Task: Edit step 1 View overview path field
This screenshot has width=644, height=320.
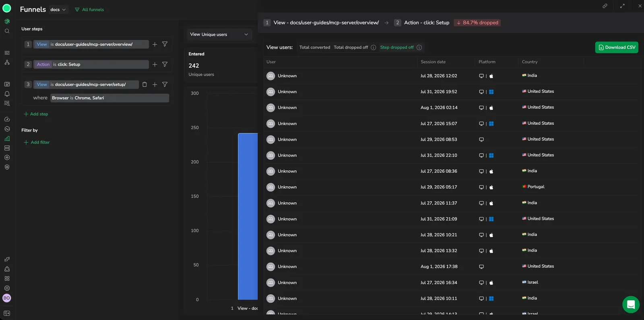Action: (x=91, y=44)
